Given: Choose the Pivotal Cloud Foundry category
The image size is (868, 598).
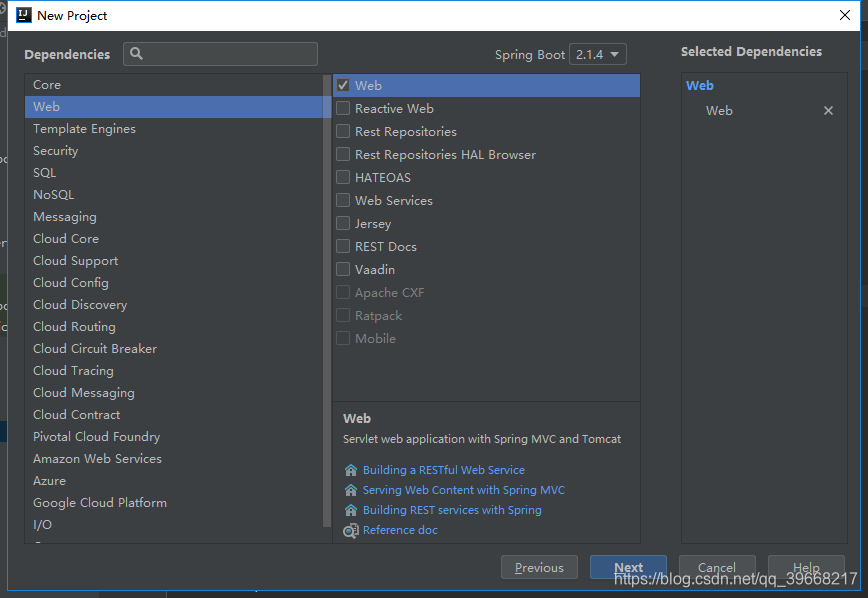Looking at the screenshot, I should (174, 437).
